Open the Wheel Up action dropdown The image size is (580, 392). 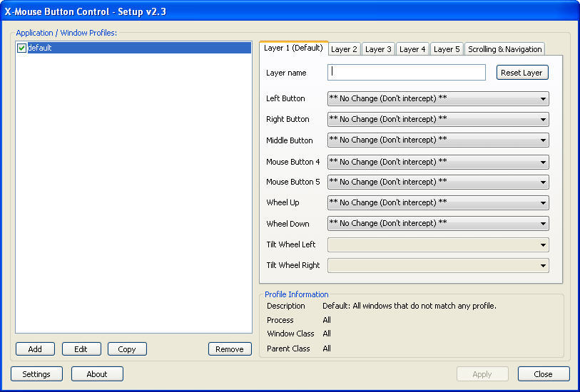(x=438, y=202)
